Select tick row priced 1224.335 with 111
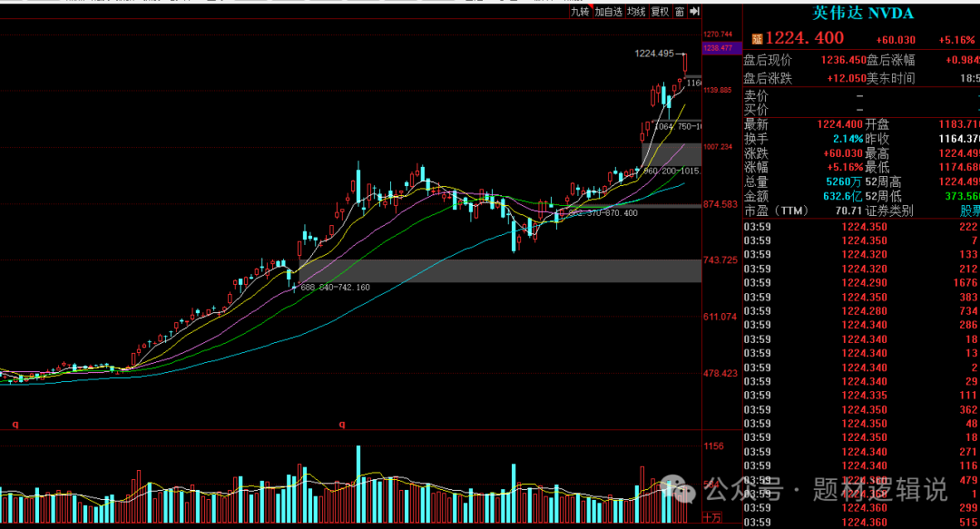 (861, 396)
